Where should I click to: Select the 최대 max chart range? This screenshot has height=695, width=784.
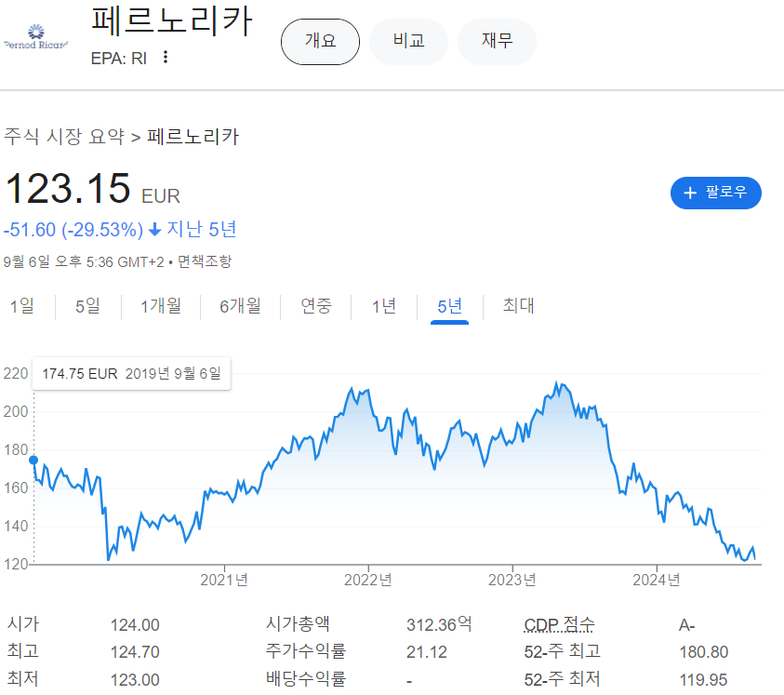click(519, 306)
